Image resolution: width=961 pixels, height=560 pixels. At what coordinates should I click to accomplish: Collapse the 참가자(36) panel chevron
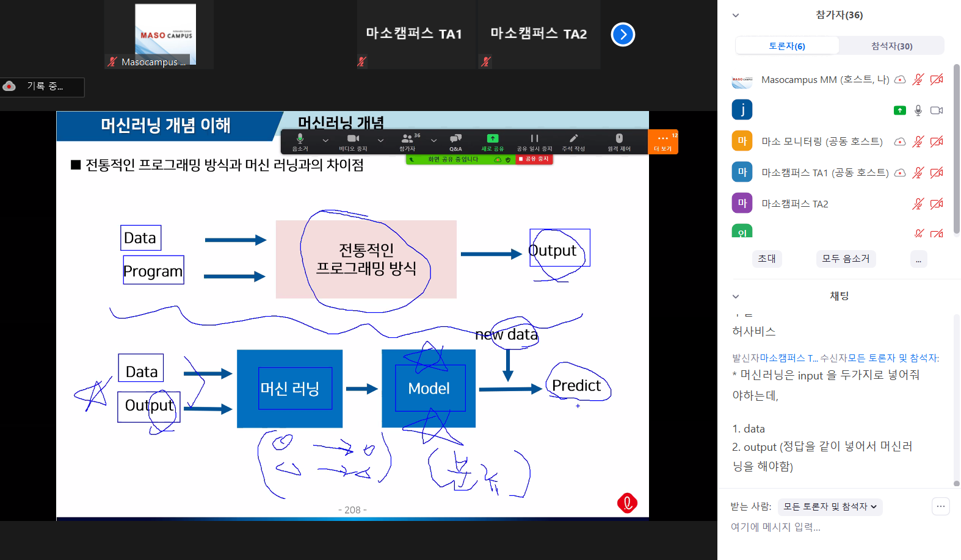pos(736,15)
